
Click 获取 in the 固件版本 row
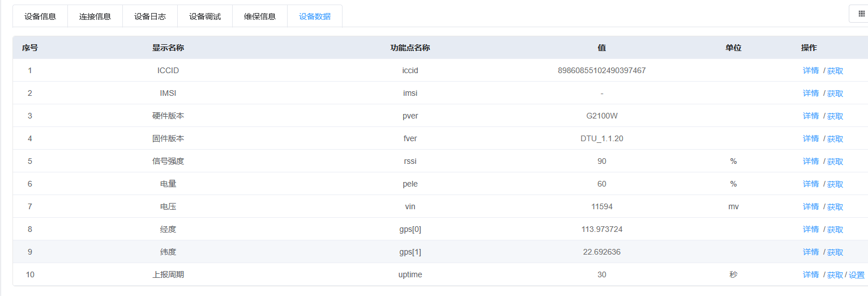[835, 139]
